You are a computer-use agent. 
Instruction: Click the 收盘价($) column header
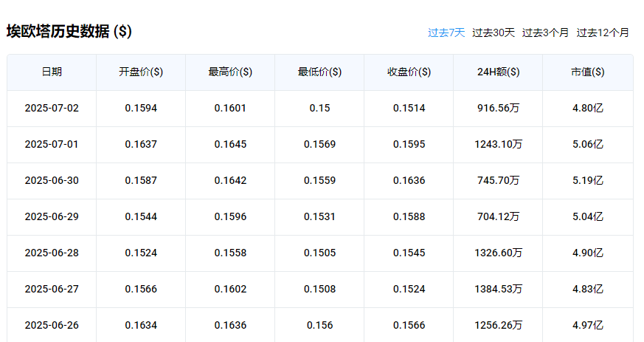click(x=409, y=72)
